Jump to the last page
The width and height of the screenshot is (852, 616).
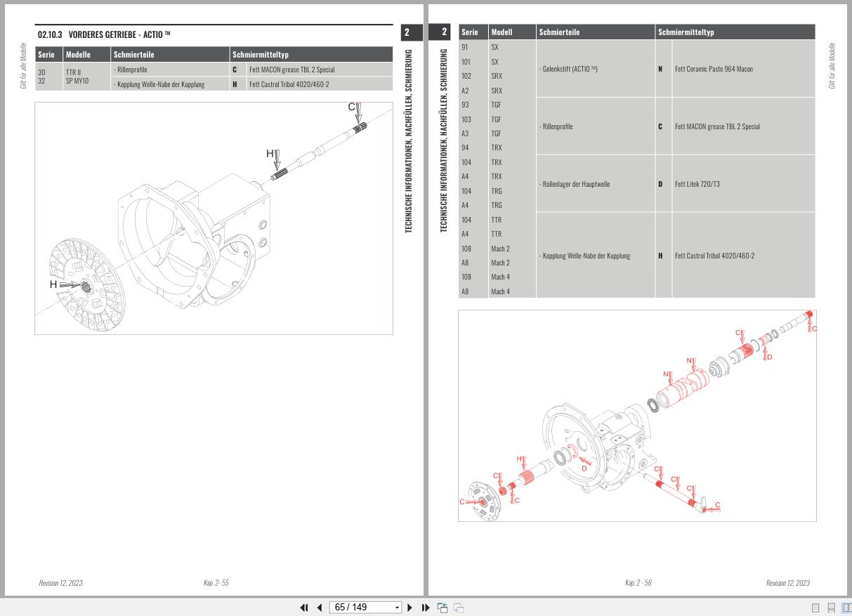click(426, 608)
